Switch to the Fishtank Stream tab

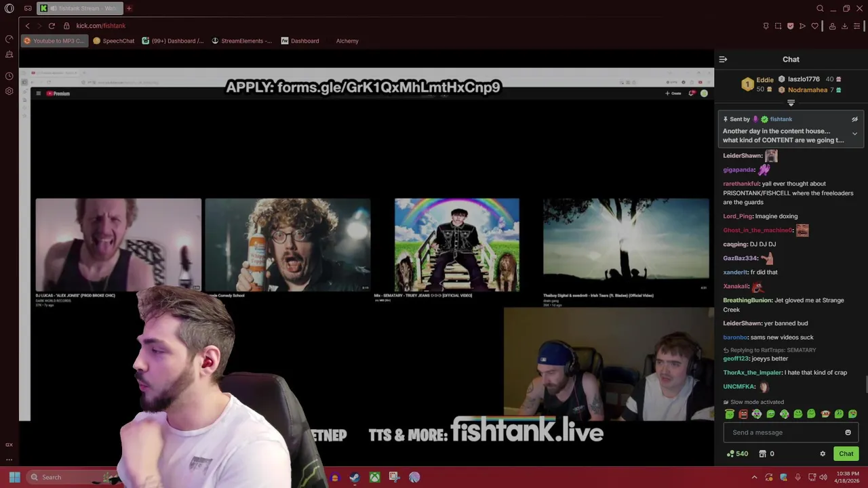tap(79, 8)
